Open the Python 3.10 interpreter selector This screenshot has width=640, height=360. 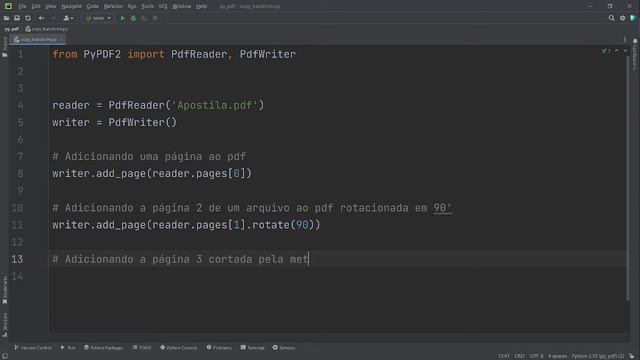click(x=598, y=356)
